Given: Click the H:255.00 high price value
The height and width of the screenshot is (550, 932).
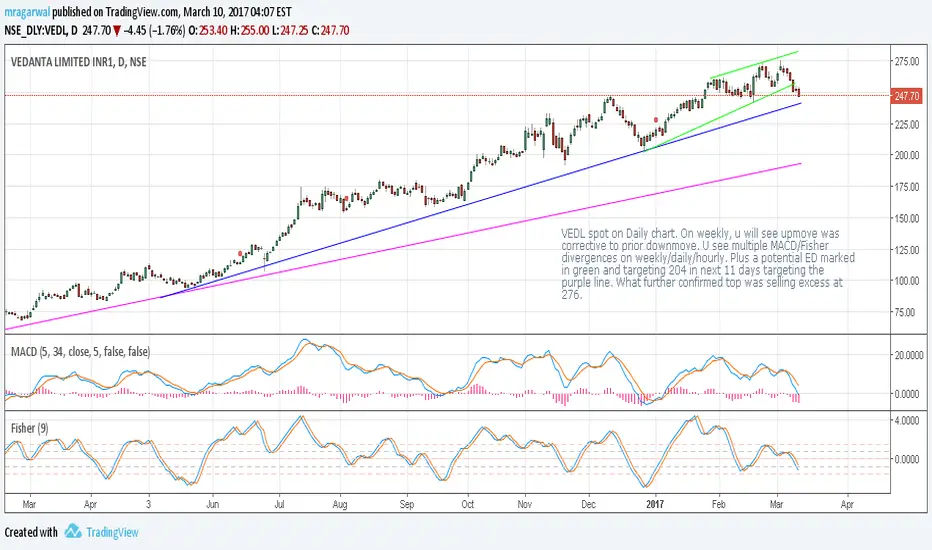Looking at the screenshot, I should [x=250, y=30].
